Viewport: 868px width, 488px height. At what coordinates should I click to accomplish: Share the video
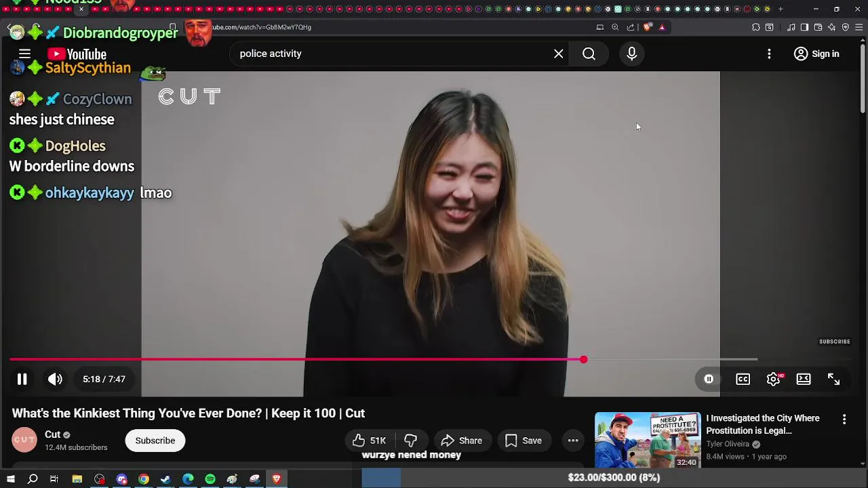462,441
